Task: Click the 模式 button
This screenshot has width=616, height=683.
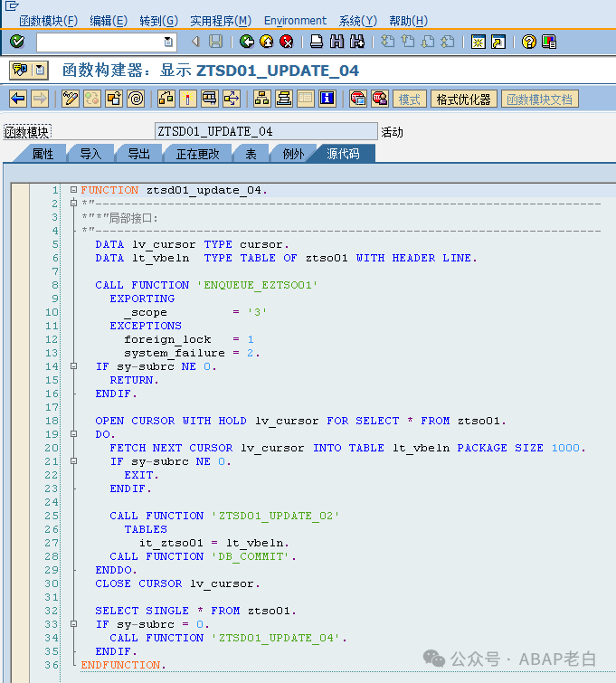Action: click(410, 100)
